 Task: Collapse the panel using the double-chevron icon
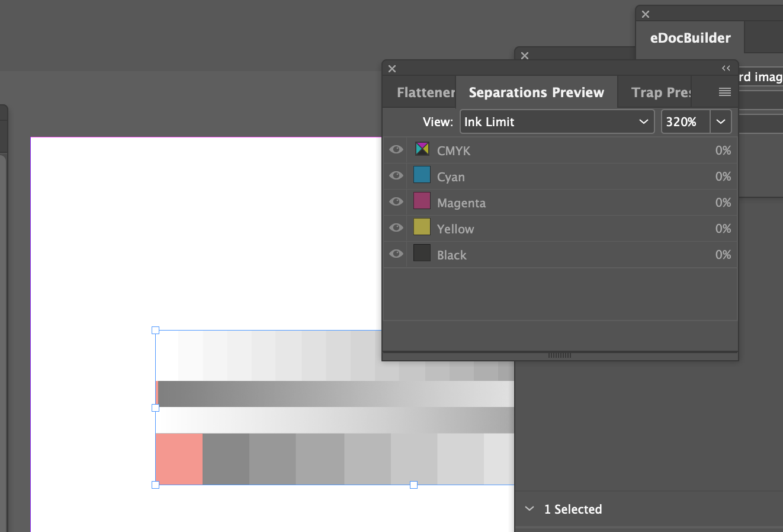pyautogui.click(x=726, y=68)
